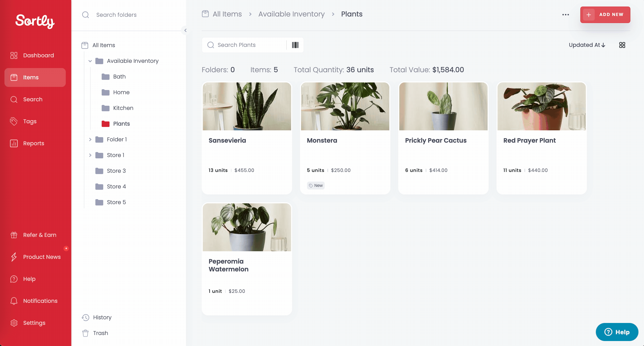The width and height of the screenshot is (644, 346).
Task: Click the Product News lightning icon
Action: click(14, 257)
